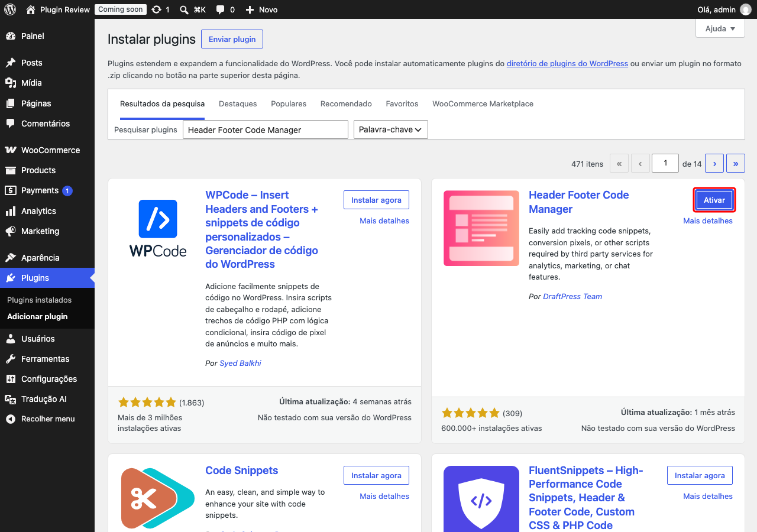Click the Coming soon badge
Screen dimensions: 757x532
tap(120, 9)
